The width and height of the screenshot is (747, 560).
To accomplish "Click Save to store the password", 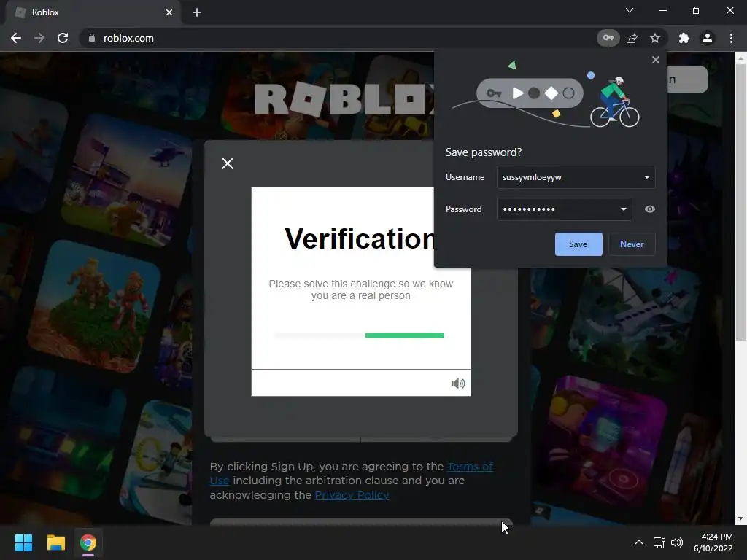I will 578,244.
